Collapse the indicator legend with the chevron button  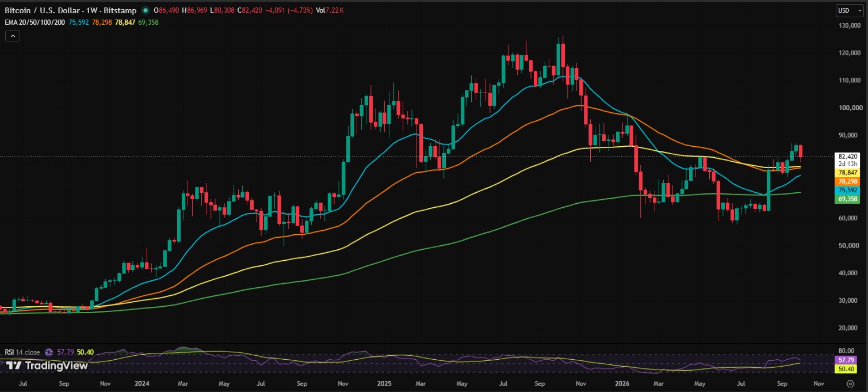tap(13, 36)
